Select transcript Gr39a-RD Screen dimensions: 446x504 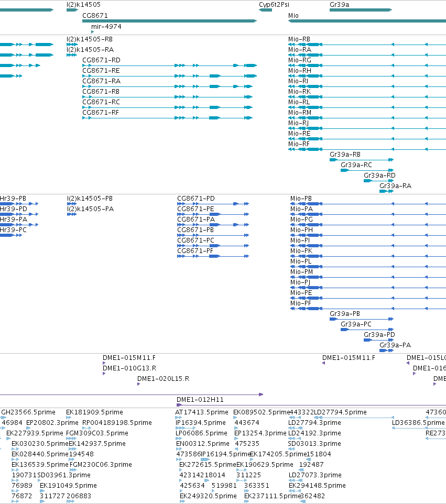379,181
